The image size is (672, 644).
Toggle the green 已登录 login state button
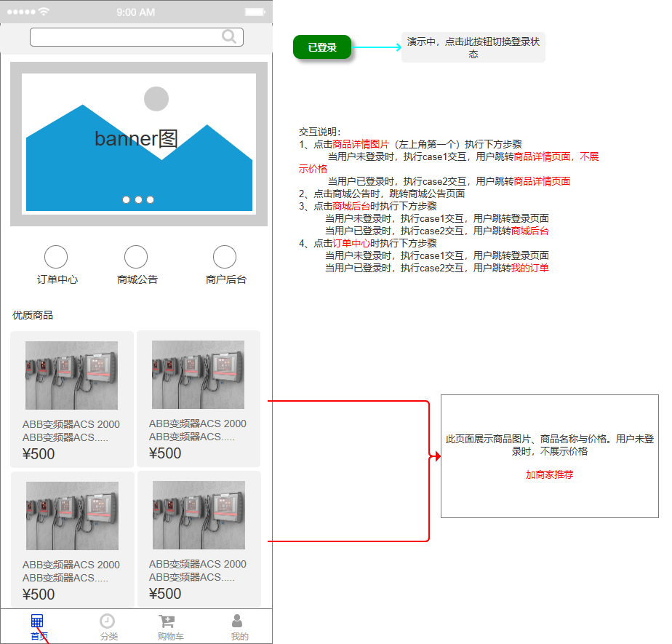322,47
